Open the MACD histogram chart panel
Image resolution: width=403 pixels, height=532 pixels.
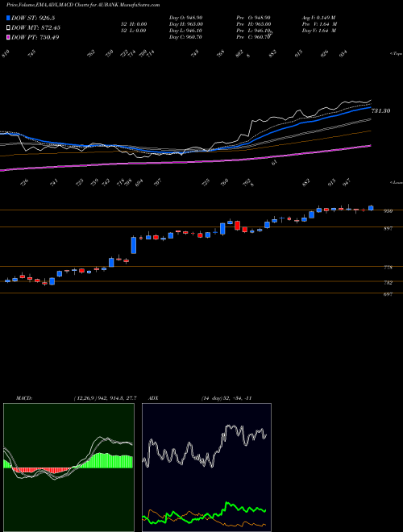(x=69, y=468)
